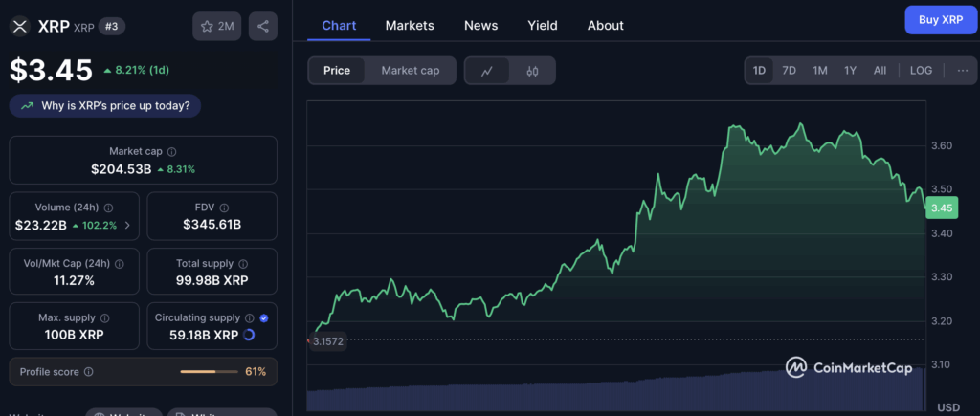Click the 11.27% Vol/Mkt Cap value

74,281
